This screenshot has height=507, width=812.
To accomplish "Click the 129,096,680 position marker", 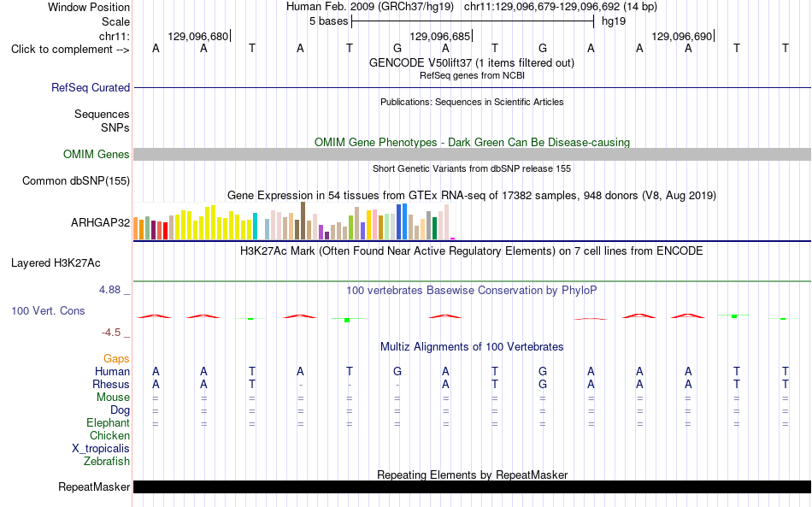I will tap(198, 36).
